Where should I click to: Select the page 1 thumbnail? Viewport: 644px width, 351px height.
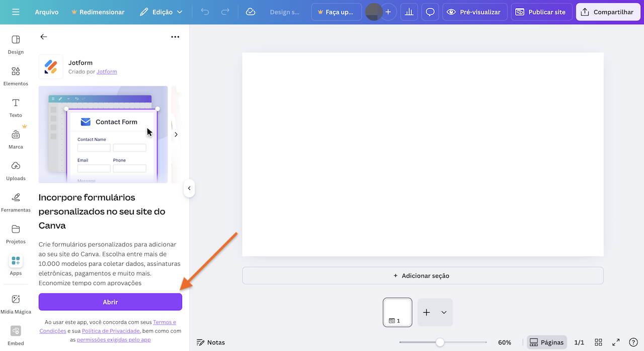[x=397, y=312]
